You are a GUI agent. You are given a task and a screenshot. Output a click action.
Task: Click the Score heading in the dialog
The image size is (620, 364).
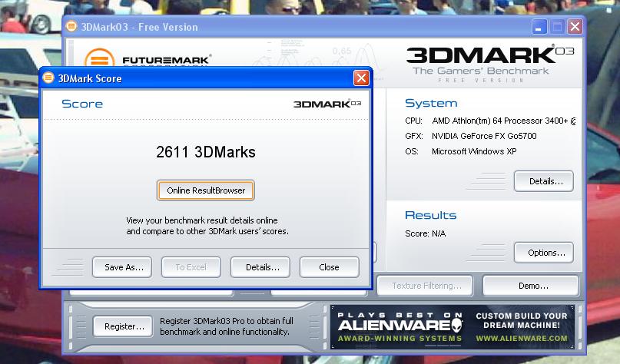[82, 104]
